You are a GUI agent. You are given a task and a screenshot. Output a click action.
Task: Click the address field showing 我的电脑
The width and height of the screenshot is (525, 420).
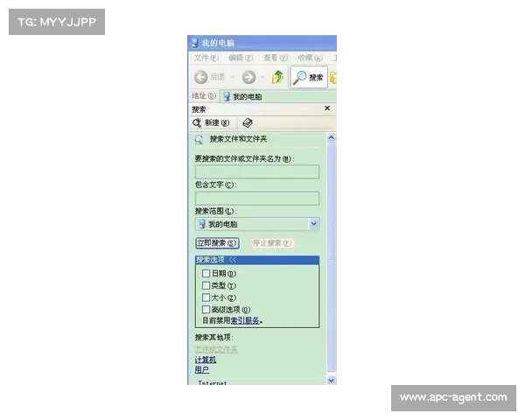[x=278, y=97]
